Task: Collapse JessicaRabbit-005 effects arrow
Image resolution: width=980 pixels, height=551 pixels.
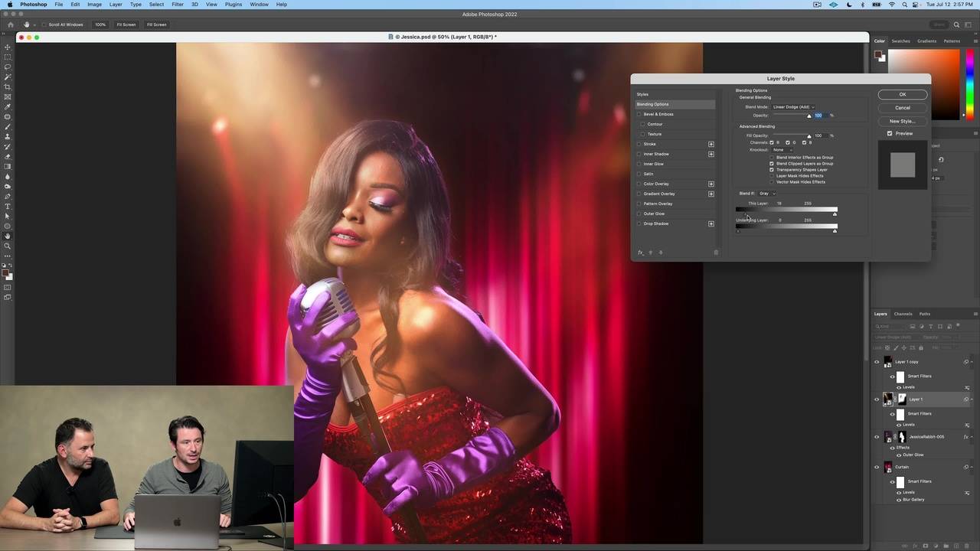Action: tap(972, 437)
